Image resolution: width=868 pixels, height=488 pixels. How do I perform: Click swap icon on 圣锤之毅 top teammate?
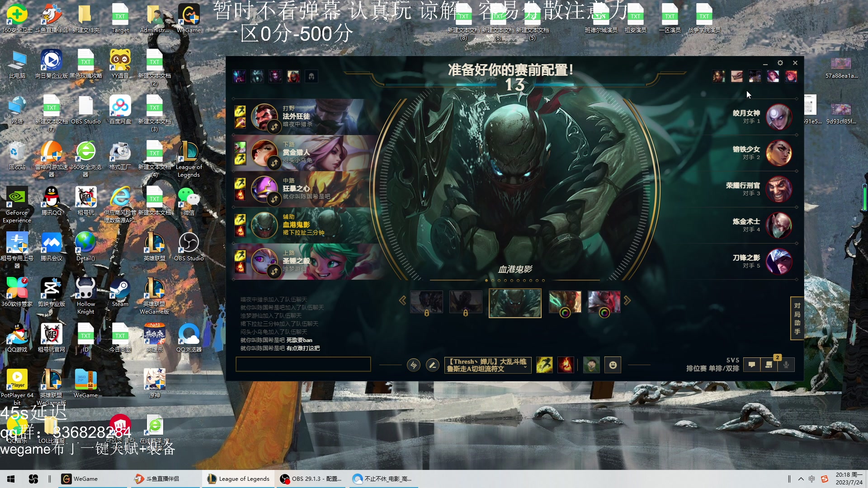click(x=274, y=271)
